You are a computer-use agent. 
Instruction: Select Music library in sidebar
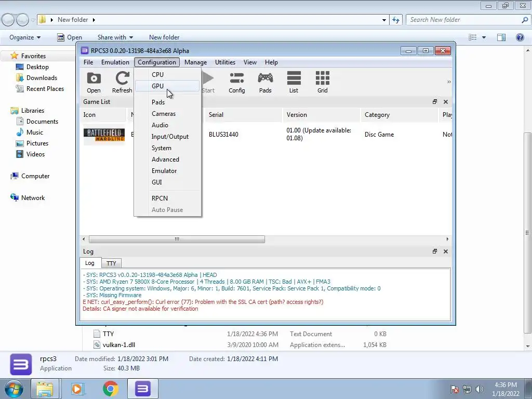[x=30, y=132]
